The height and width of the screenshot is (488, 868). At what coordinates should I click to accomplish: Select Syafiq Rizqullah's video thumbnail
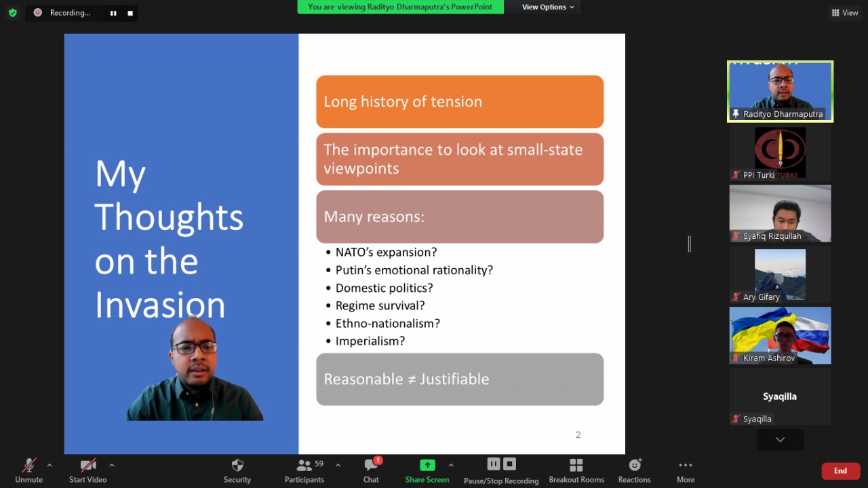pyautogui.click(x=781, y=213)
